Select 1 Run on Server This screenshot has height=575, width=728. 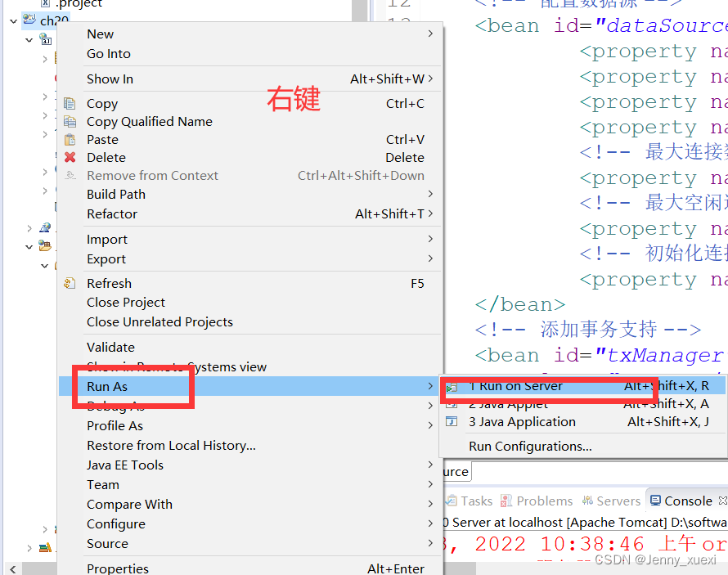pyautogui.click(x=583, y=386)
